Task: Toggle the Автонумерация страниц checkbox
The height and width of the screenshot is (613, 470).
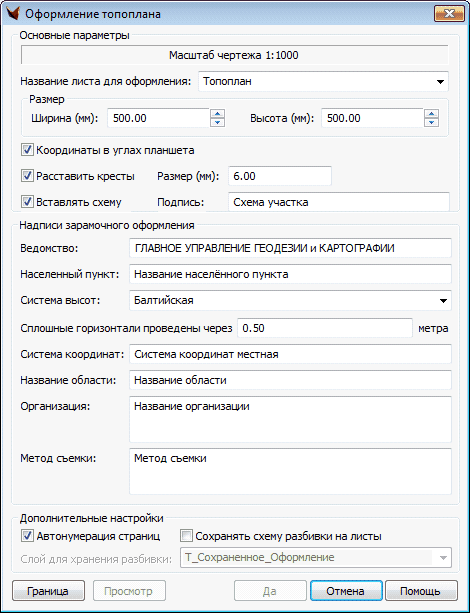Action: point(27,536)
